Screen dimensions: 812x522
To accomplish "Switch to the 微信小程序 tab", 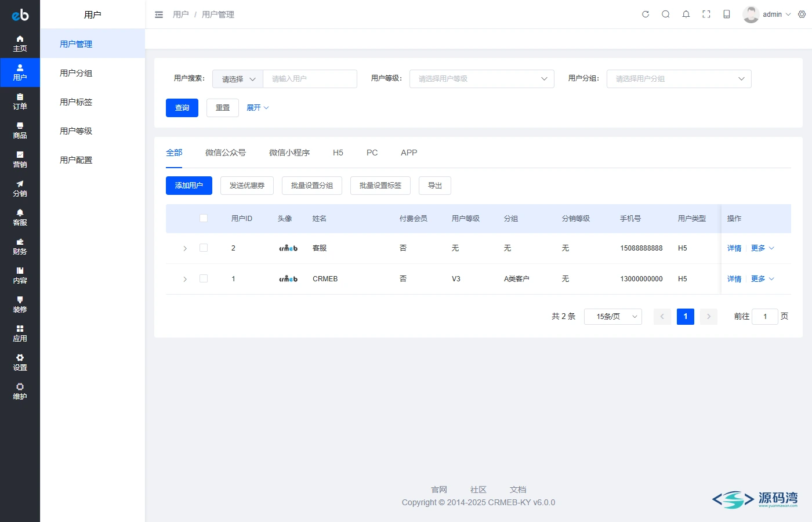I will 289,153.
